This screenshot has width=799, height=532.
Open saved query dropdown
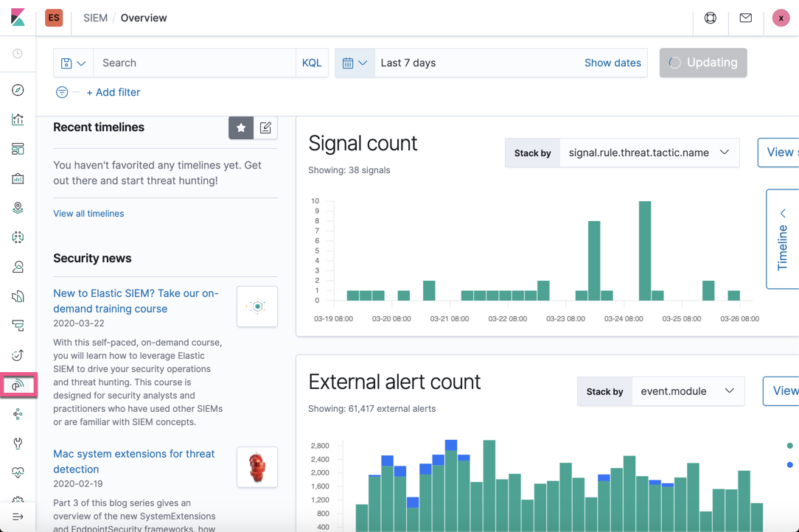click(x=74, y=63)
